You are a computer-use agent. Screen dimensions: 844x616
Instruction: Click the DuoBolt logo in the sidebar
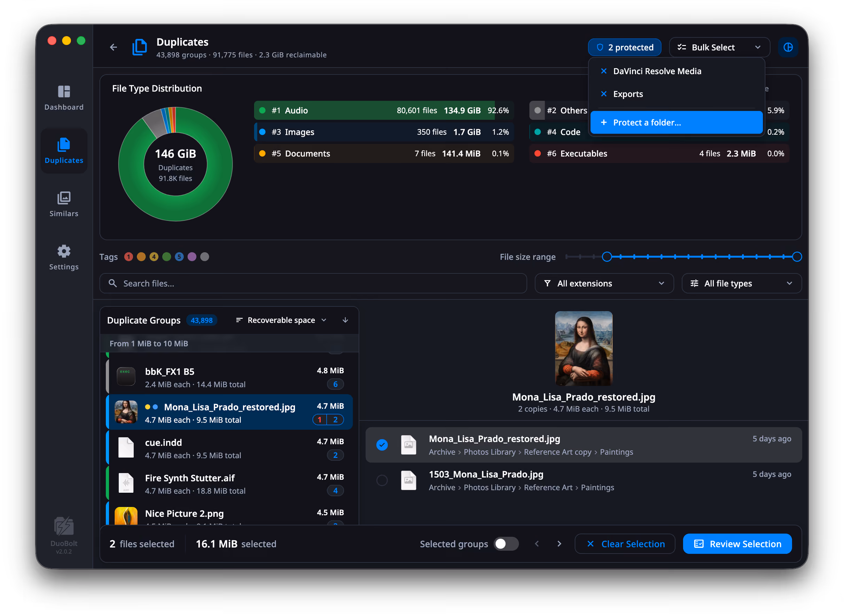click(64, 526)
